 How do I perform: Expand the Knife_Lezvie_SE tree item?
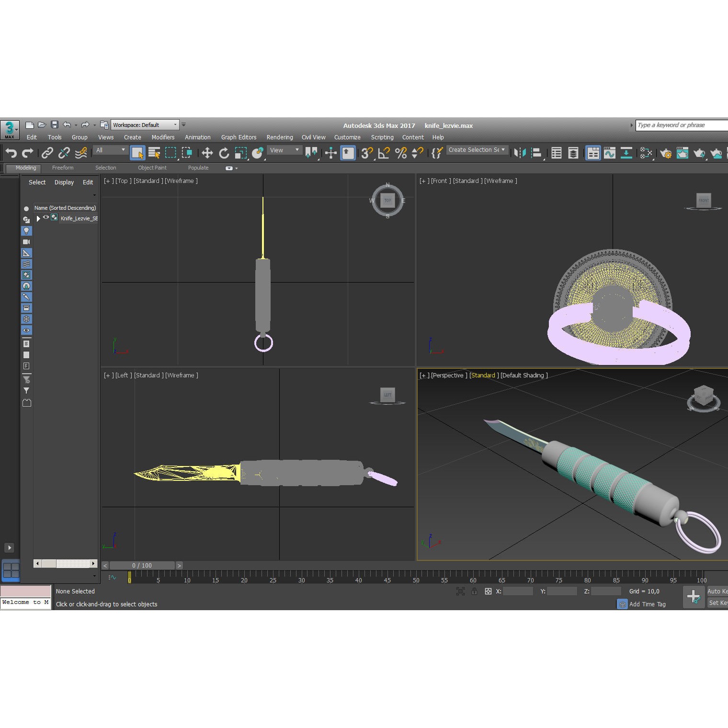[38, 218]
